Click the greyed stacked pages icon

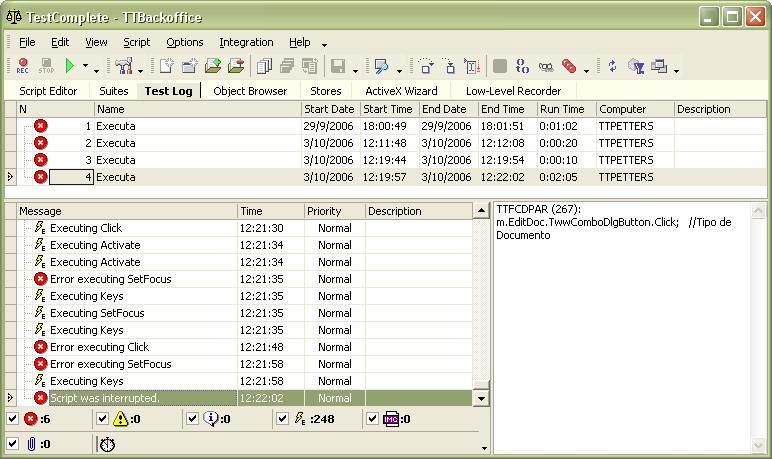pyautogui.click(x=287, y=66)
